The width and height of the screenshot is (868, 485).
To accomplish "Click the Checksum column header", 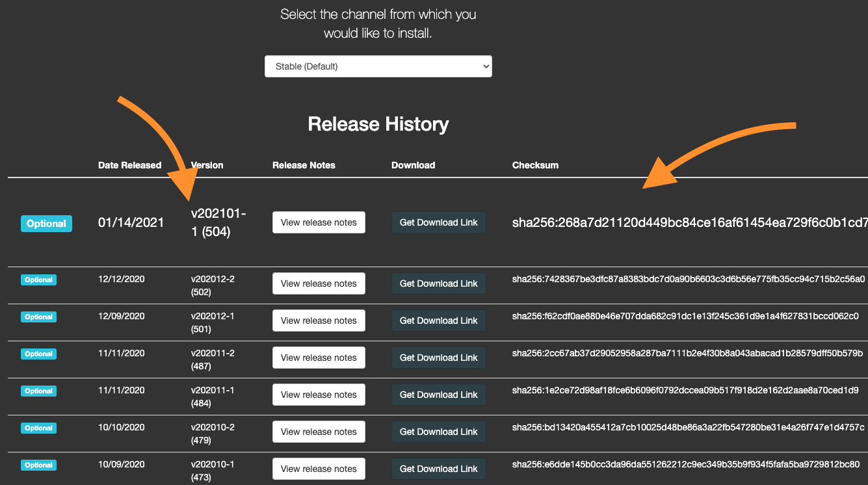I will point(535,165).
